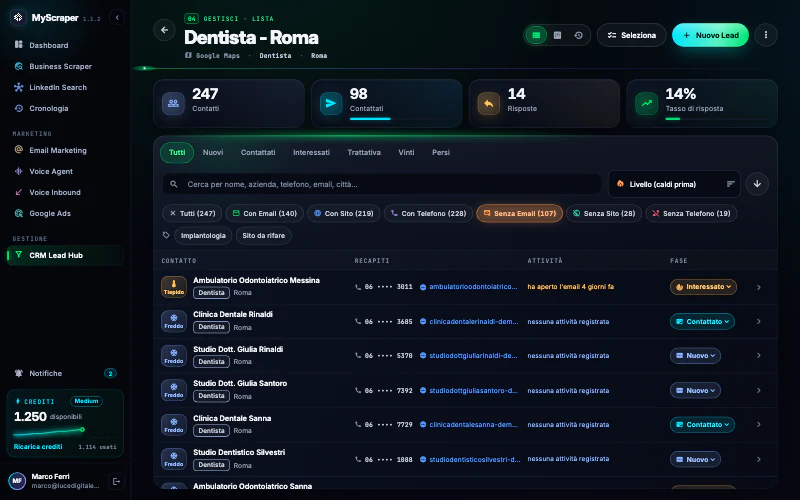Viewport: 800px width, 500px height.
Task: Open Contattato phase dropdown for Clinica Dentale Rinaldi
Action: 702,321
